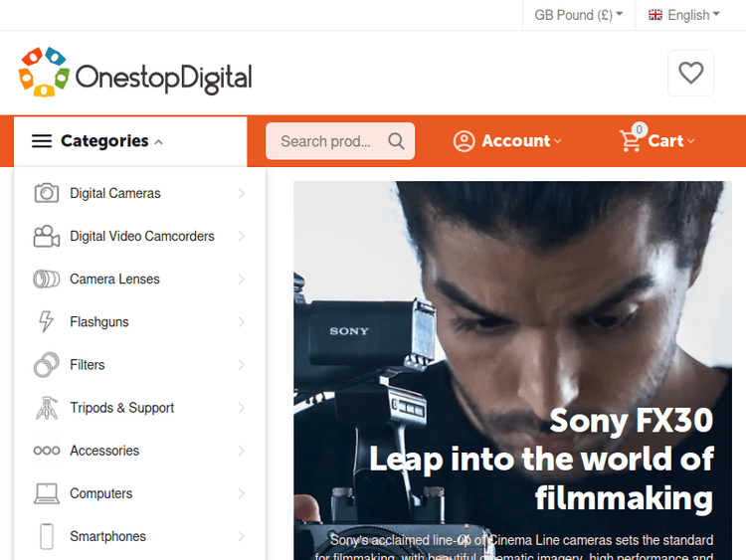Viewport: 746px width, 560px height.
Task: Click the wishlist heart icon
Action: pyautogui.click(x=690, y=73)
